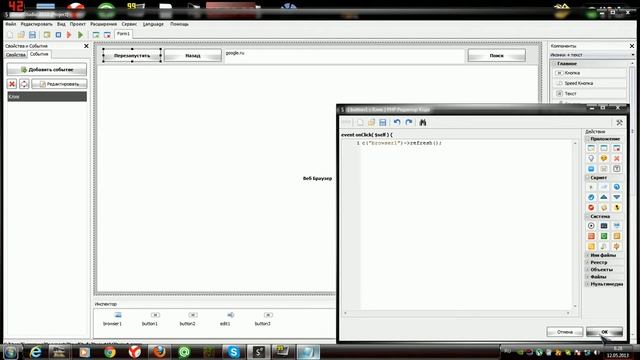
Task: Expand the Файлы actions section
Action: (588, 277)
